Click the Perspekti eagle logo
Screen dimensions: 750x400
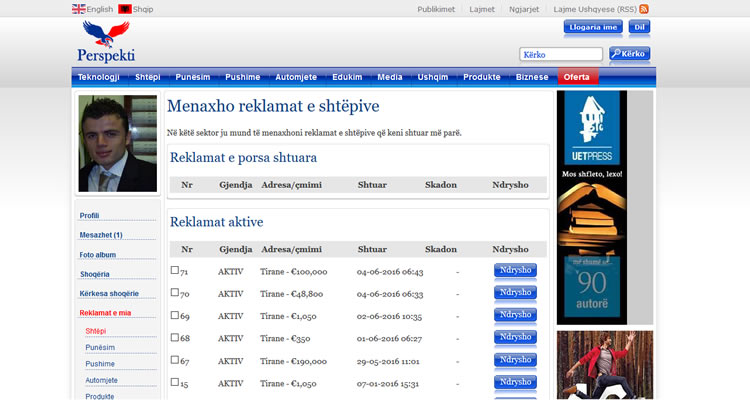point(106,42)
